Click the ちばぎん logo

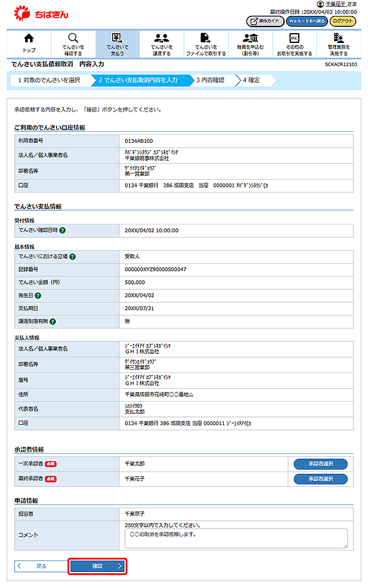click(41, 14)
